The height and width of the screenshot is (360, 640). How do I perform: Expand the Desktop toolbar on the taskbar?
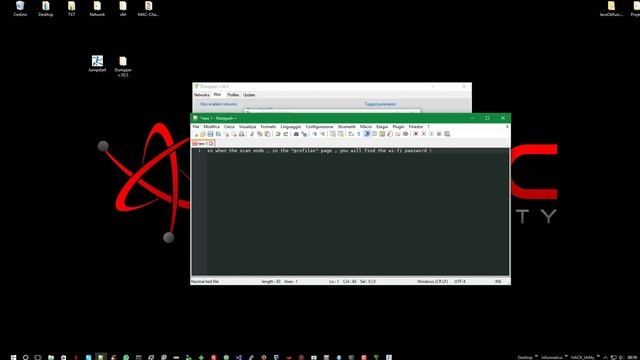[x=536, y=356]
